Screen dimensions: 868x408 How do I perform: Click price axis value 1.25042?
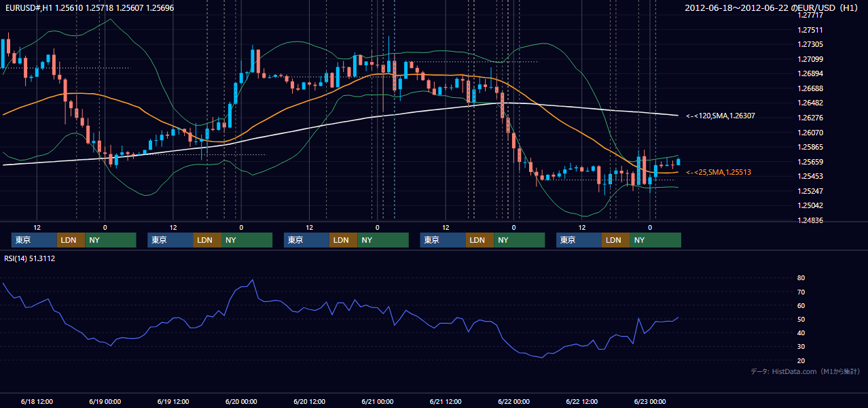point(810,205)
